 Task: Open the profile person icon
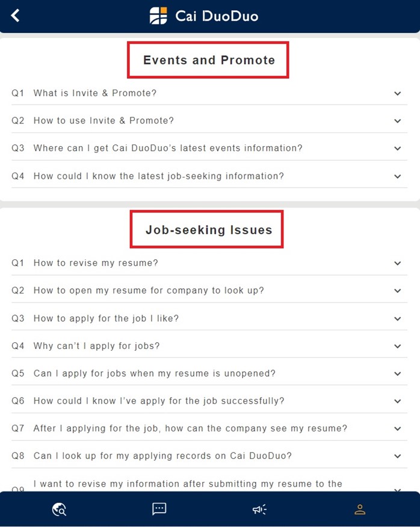coord(360,510)
